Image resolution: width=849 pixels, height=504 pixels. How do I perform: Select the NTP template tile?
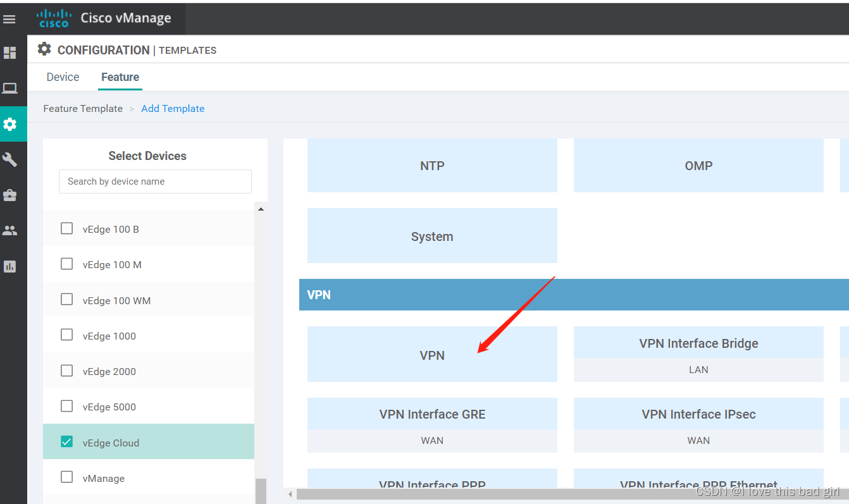coord(432,166)
